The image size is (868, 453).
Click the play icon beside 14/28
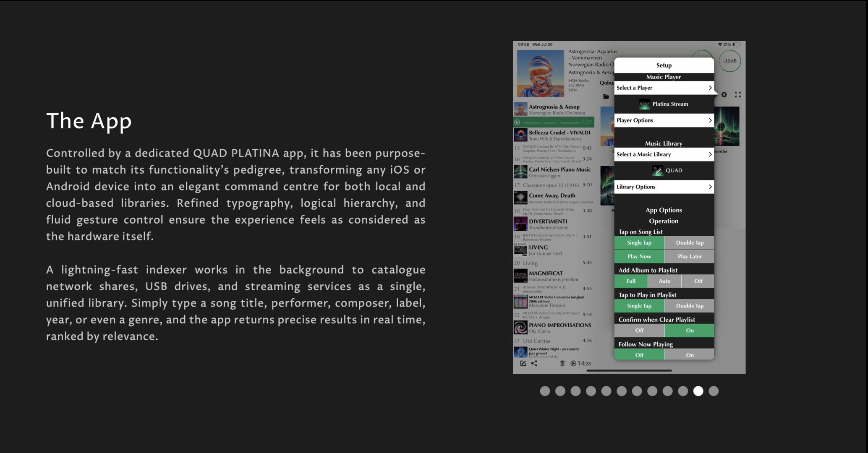click(x=573, y=363)
